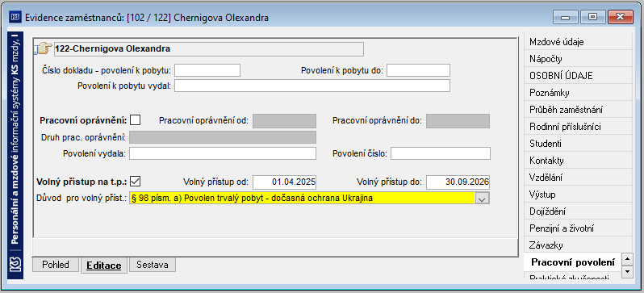Viewport: 644px width, 293px height.
Task: Click the Povolení číslo field
Action: coord(441,153)
